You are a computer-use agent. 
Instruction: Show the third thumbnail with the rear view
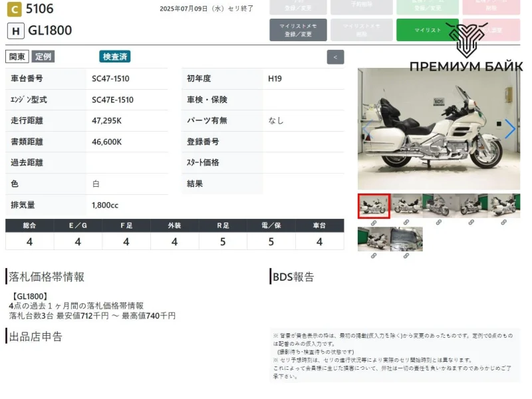[439, 205]
